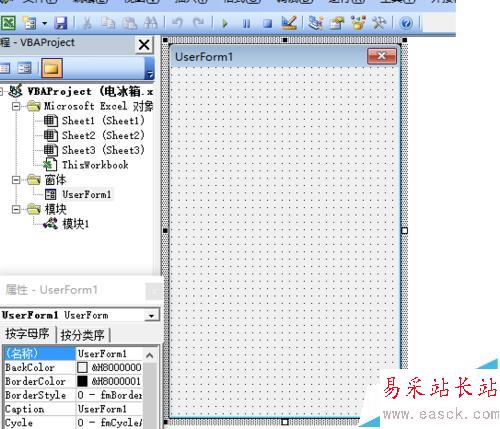500x429 pixels.
Task: Click the Paste clipboard icon
Action: (x=130, y=23)
